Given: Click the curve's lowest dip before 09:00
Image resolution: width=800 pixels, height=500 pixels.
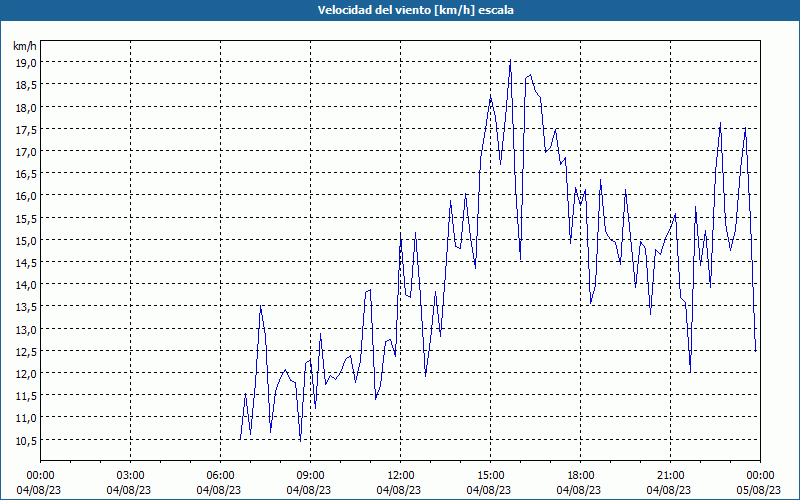Looking at the screenshot, I should click(x=301, y=441).
